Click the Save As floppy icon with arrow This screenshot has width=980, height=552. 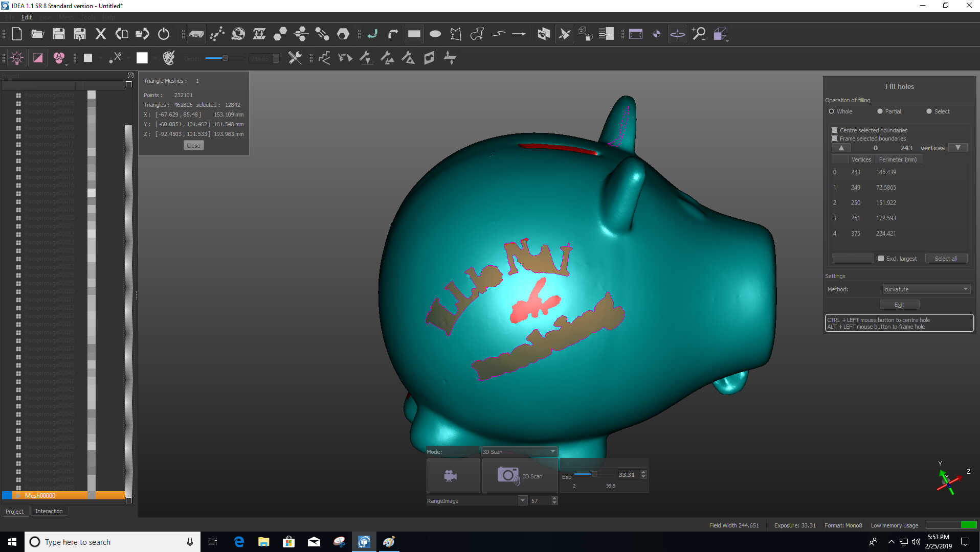80,34
